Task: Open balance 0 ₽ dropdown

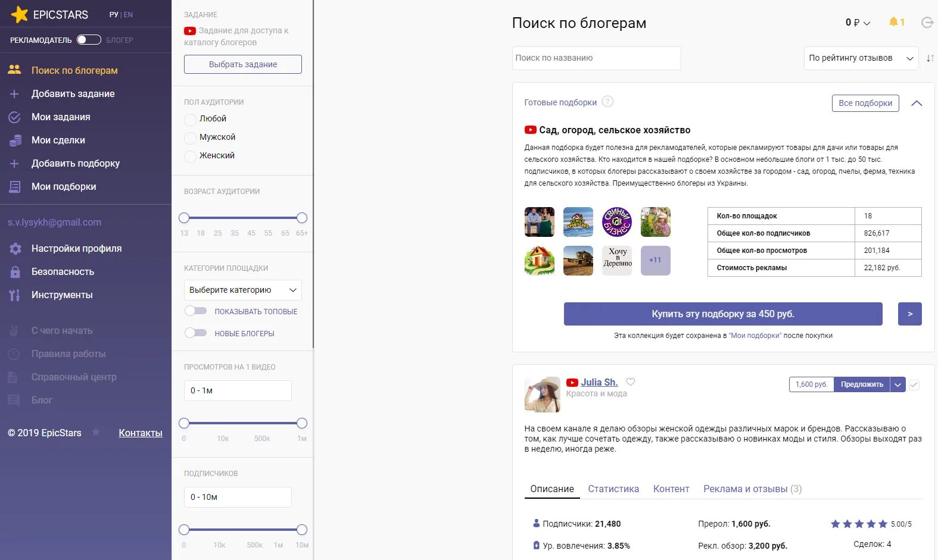Action: click(858, 23)
